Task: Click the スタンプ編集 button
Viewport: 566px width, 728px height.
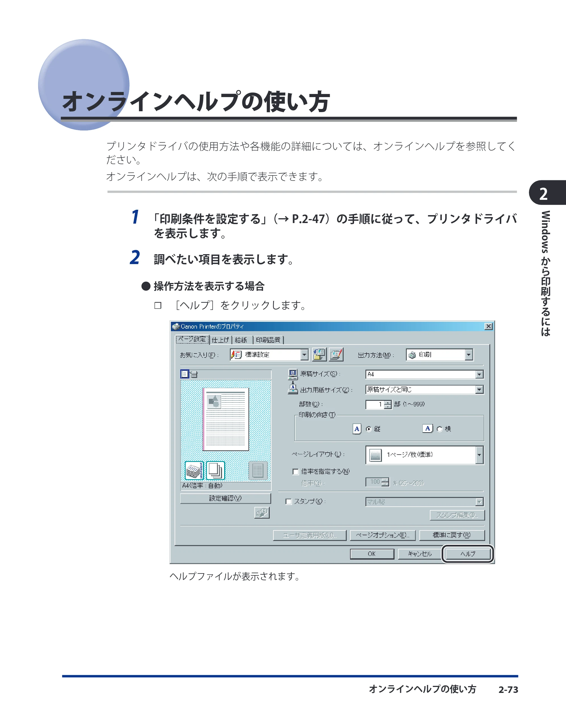Action: [457, 515]
